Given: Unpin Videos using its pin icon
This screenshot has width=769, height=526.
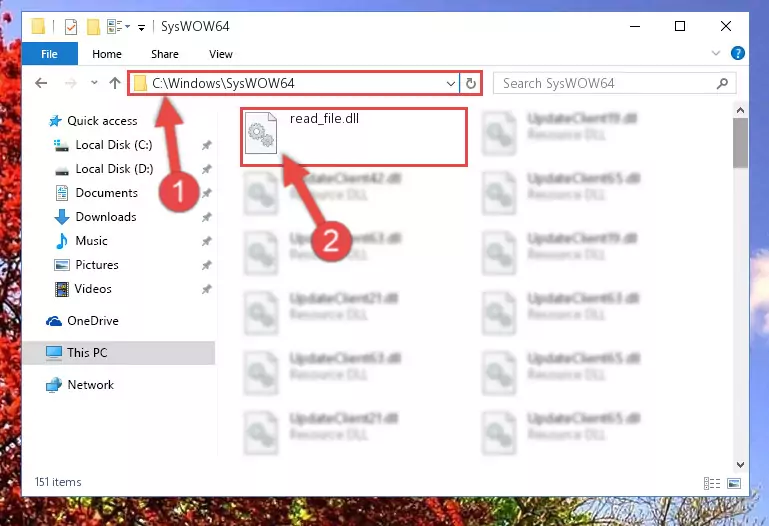Looking at the screenshot, I should point(206,289).
